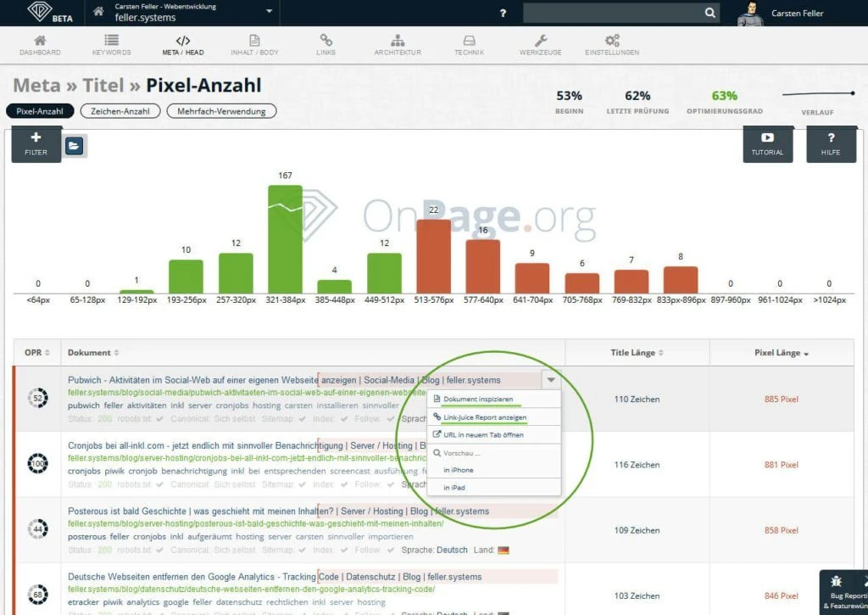The height and width of the screenshot is (615, 868).
Task: Click the OPR 44 score badge
Action: click(37, 528)
